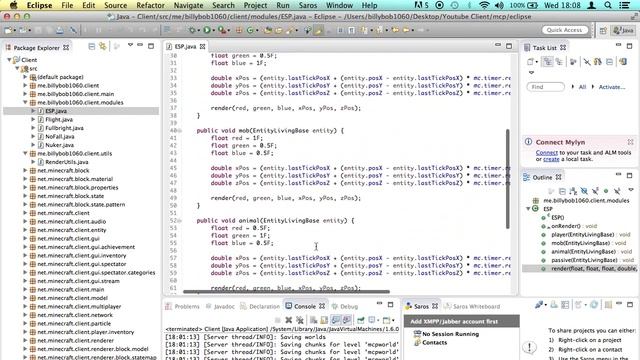
Task: Select RenderUtils.java in Package Explorer
Action: tap(67, 162)
